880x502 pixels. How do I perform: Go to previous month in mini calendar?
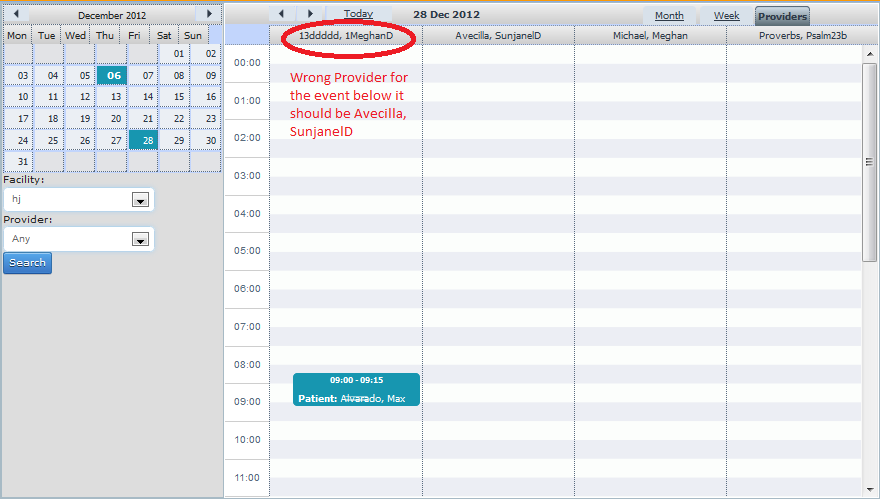click(16, 14)
